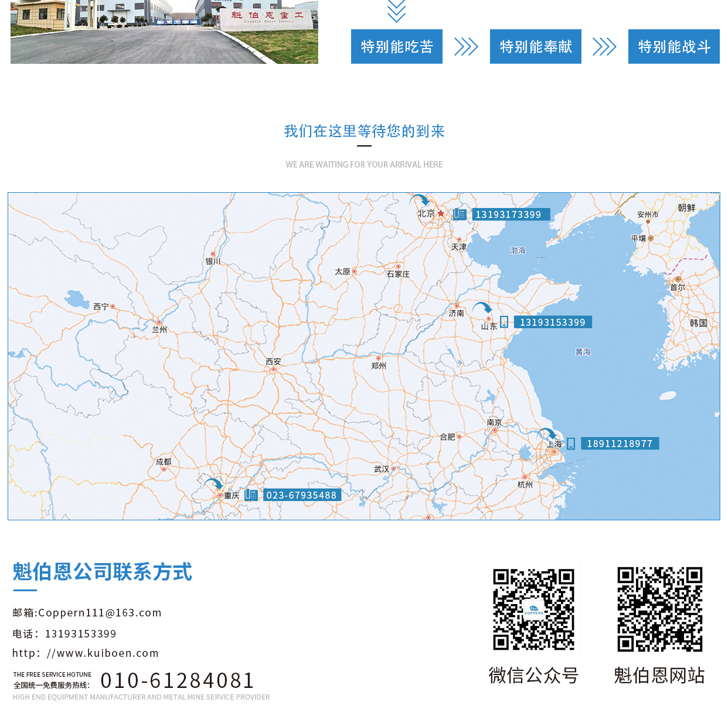The width and height of the screenshot is (728, 726).
Task: Select the 特别能战斗 blue button
Action: 674,47
